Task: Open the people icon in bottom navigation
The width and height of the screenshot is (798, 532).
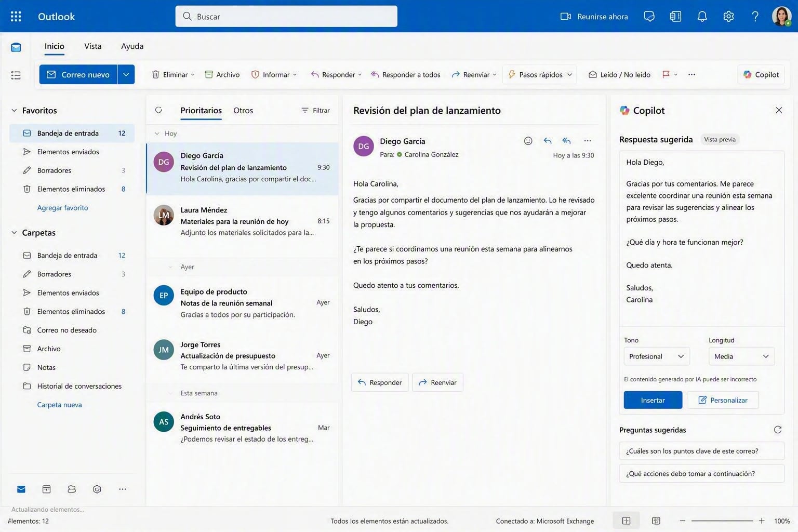Action: tap(72, 489)
